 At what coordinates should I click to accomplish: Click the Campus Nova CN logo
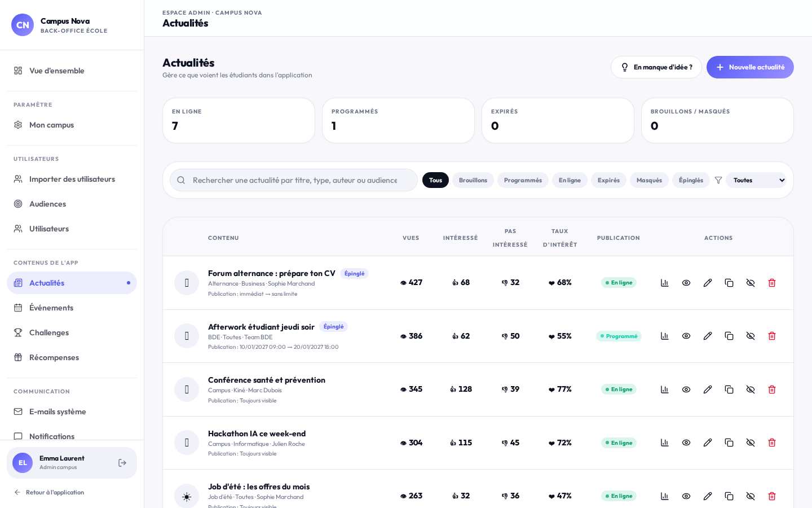tap(23, 25)
